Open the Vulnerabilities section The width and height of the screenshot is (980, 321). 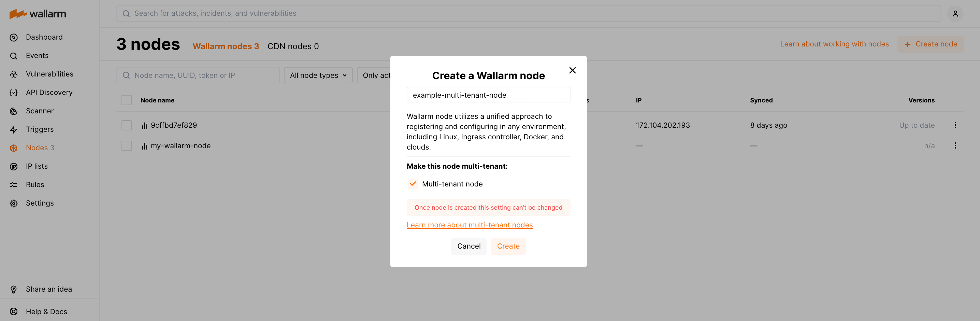(x=50, y=74)
